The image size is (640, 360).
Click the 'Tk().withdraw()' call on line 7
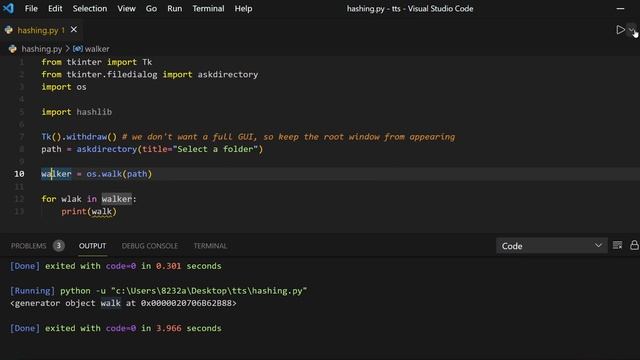(x=79, y=137)
